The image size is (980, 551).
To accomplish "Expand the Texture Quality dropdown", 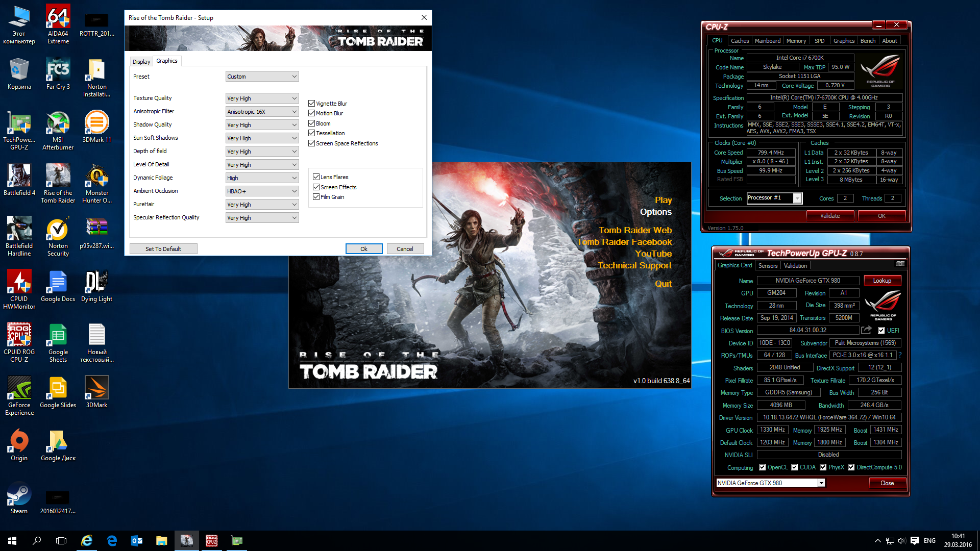I will (x=262, y=98).
